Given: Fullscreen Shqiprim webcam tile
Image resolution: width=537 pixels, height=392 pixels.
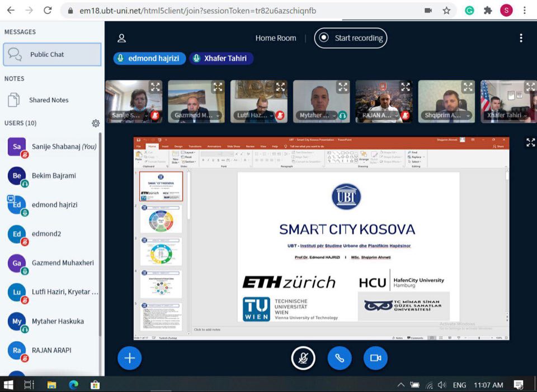Looking at the screenshot, I should (x=468, y=87).
